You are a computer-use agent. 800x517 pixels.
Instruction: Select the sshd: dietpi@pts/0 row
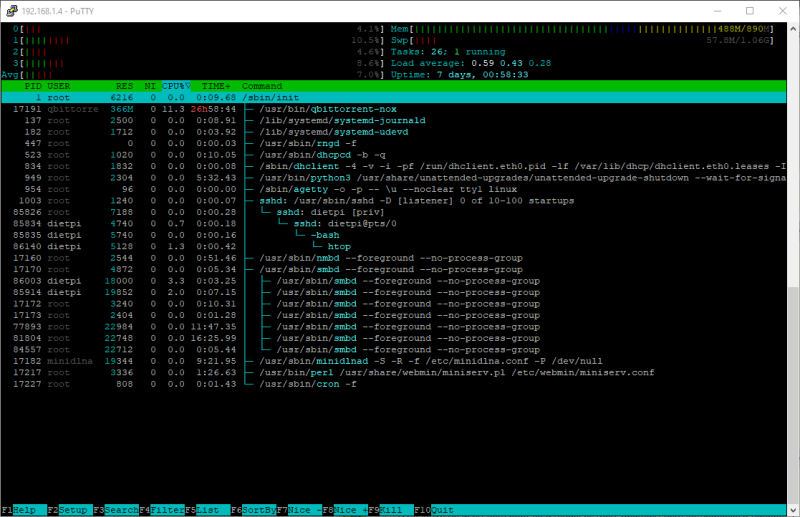393,224
